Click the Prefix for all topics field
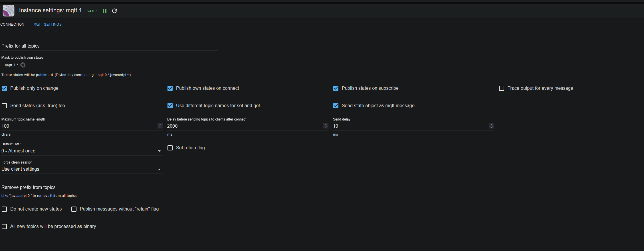The height and width of the screenshot is (251, 644). (110, 46)
